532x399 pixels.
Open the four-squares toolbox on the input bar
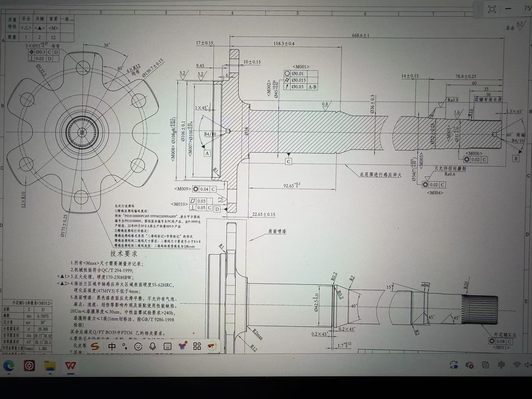(x=197, y=346)
